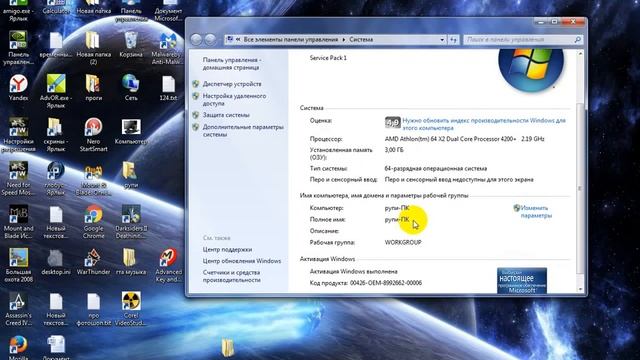Launch the Mozilla Firefox desktop icon
Screen dimensions: 640x360
(18, 347)
